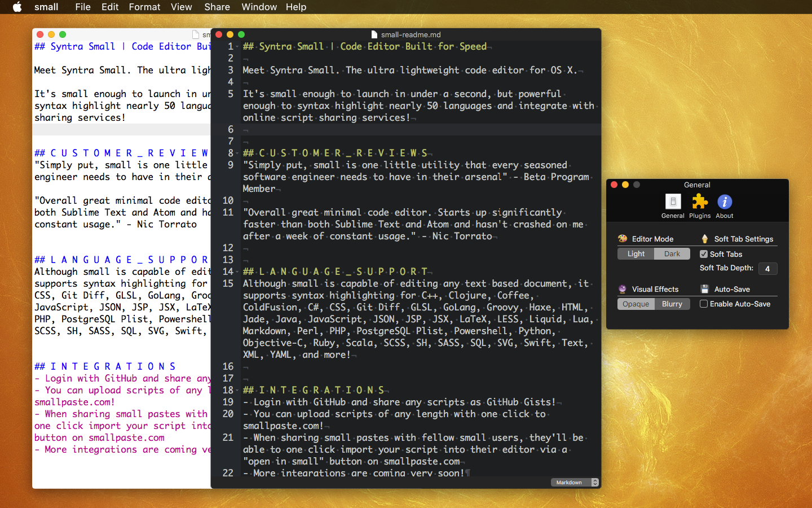
Task: Click 'L A N G U A G E _ S U P P O R T' heading in dark editor
Action: click(x=343, y=271)
